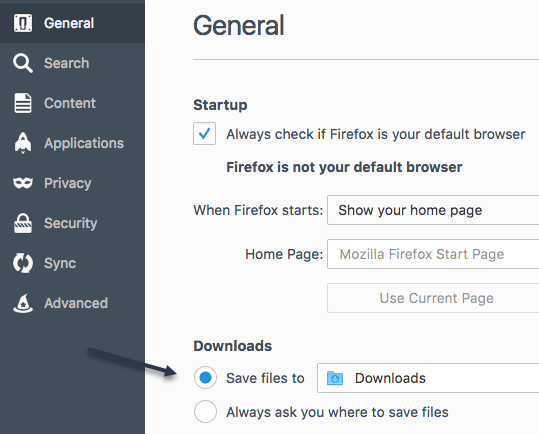Click the Advanced wizard hat icon
Image resolution: width=539 pixels, height=434 pixels.
23,303
